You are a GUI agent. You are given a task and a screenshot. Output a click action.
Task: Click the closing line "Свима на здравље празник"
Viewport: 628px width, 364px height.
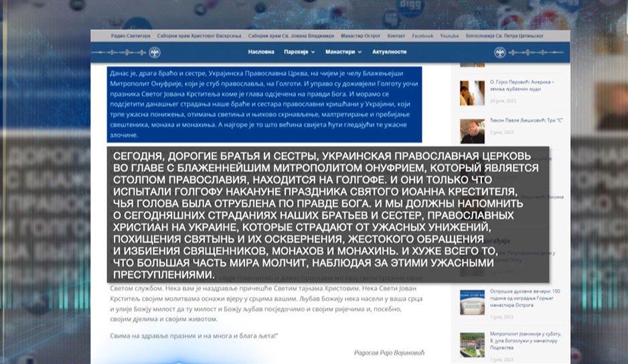(x=194, y=336)
